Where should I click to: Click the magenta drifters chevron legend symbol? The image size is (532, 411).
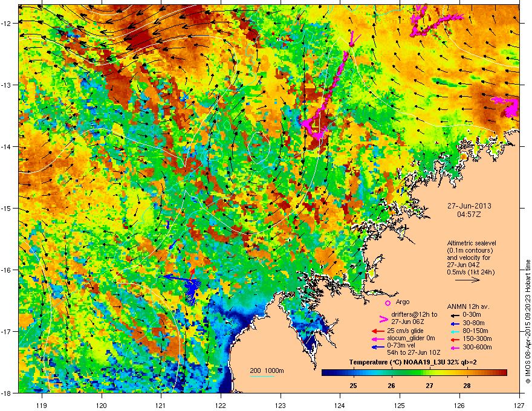tap(383, 319)
